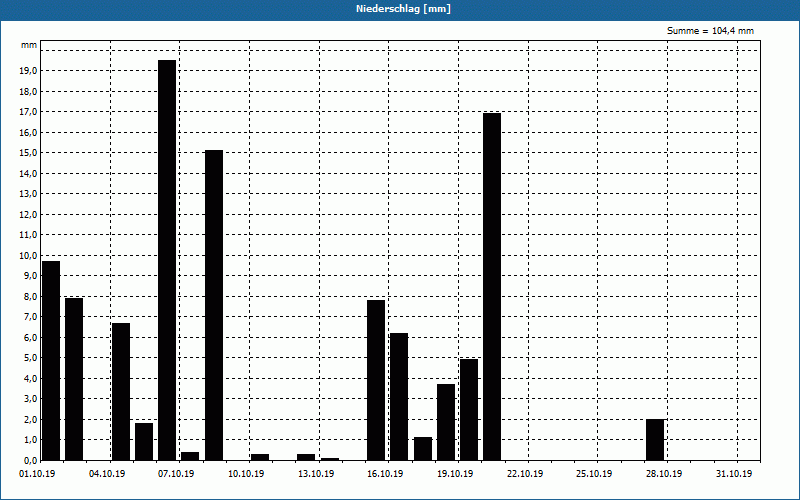The image size is (800, 500).
Task: Click the 15 mm bar after 07.10.19
Action: [214, 305]
